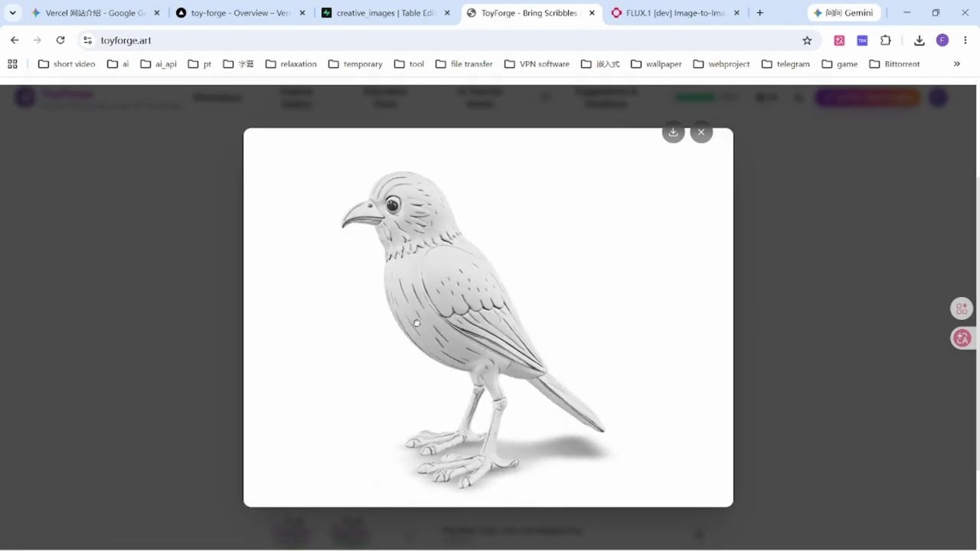
Task: Open the short video bookmark folder
Action: (67, 64)
